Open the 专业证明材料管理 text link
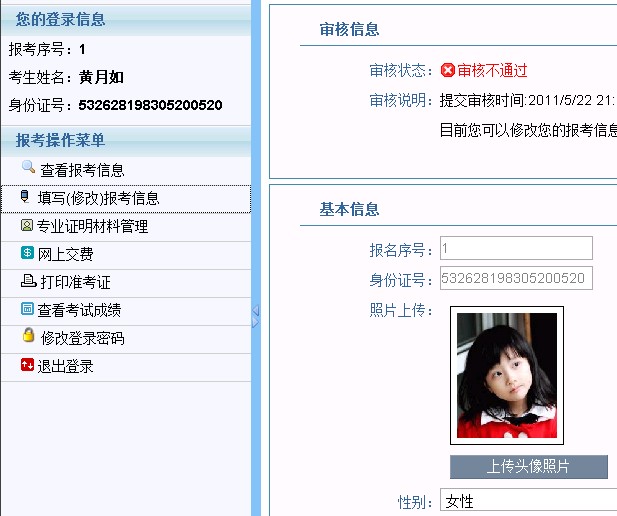Viewport: 617px width, 516px height. coord(93,227)
